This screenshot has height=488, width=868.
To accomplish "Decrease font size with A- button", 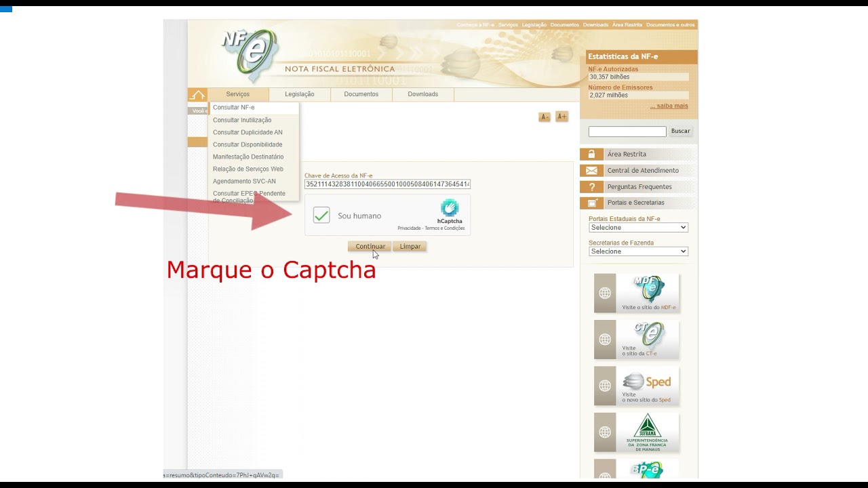I will (545, 117).
